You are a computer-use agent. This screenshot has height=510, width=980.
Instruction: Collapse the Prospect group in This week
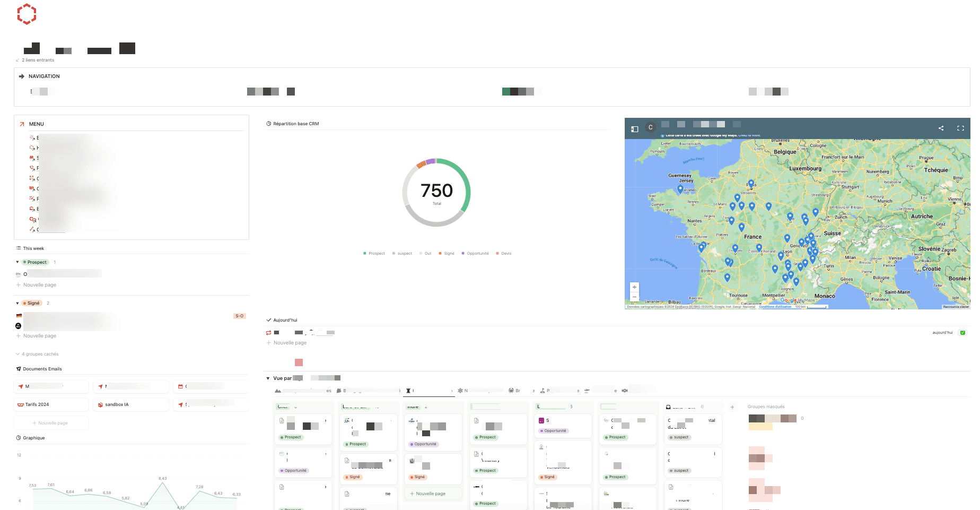point(17,262)
